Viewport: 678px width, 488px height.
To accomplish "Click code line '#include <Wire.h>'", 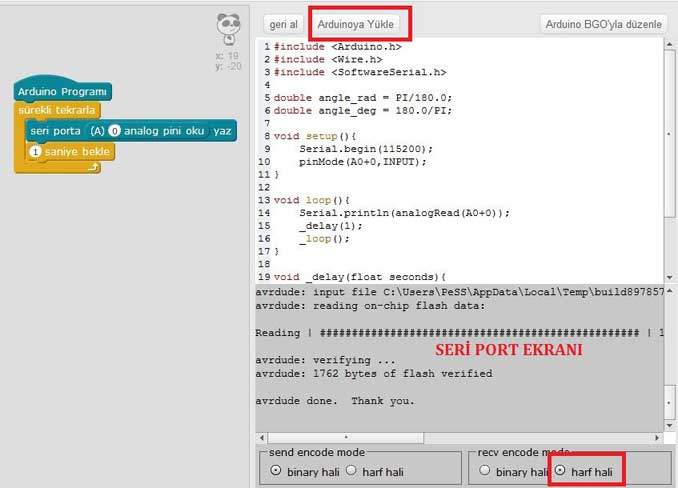I will click(328, 59).
